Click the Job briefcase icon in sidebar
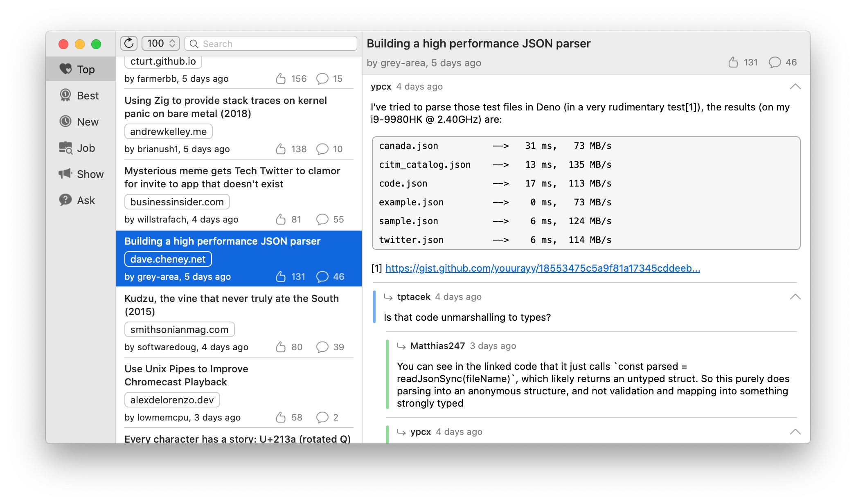The height and width of the screenshot is (504, 856). coord(65,148)
